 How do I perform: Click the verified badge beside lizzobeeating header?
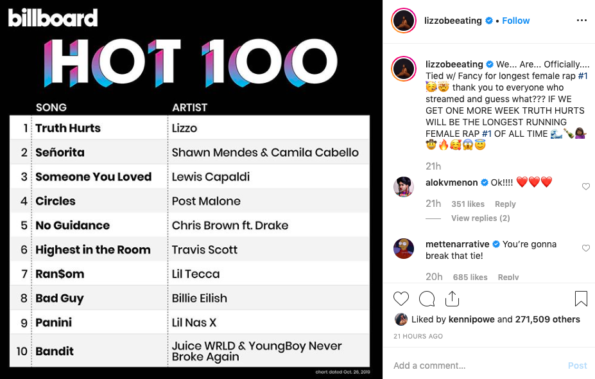click(489, 20)
